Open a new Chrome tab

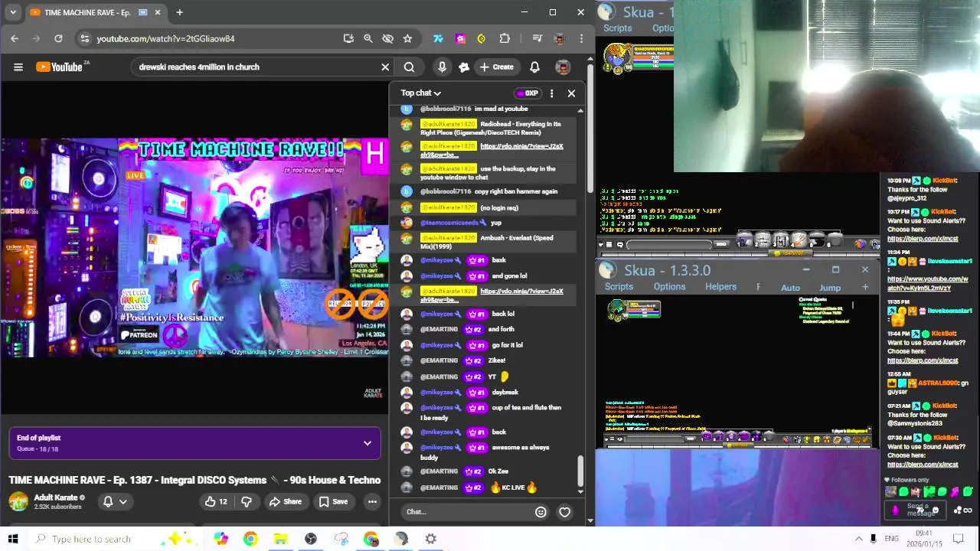179,12
